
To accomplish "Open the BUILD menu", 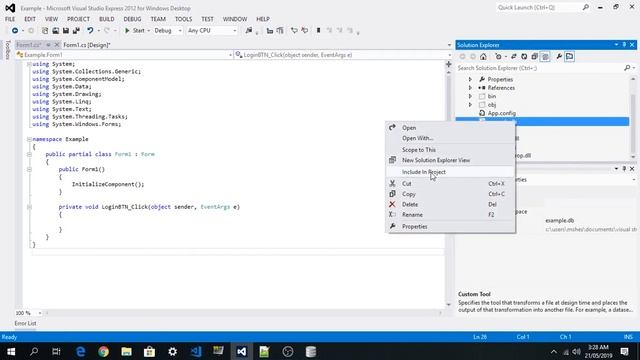I will click(107, 19).
